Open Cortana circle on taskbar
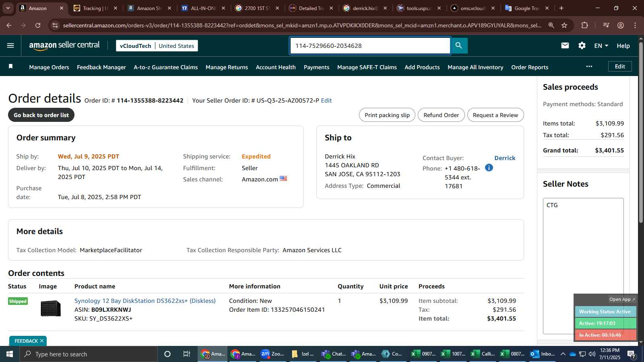The image size is (644, 362). 167,354
